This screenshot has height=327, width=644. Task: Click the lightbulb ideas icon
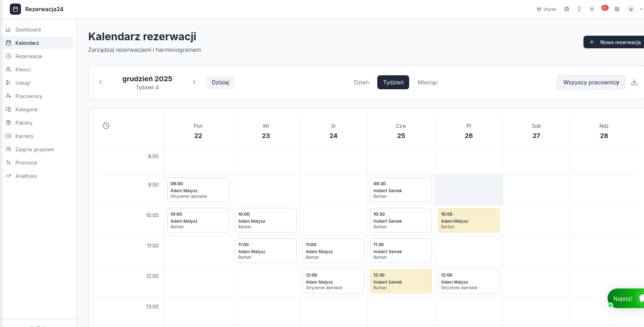579,9
